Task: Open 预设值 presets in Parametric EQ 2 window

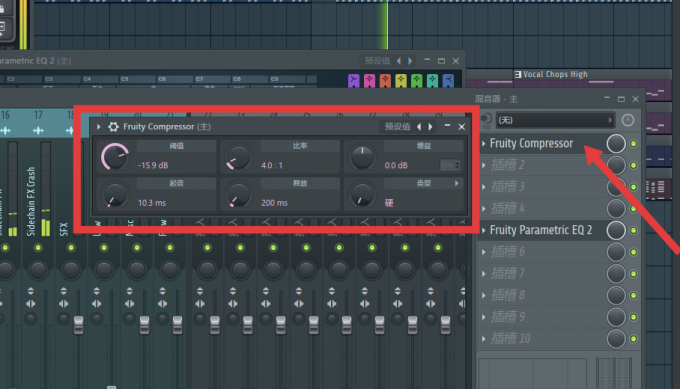Action: pyautogui.click(x=377, y=61)
